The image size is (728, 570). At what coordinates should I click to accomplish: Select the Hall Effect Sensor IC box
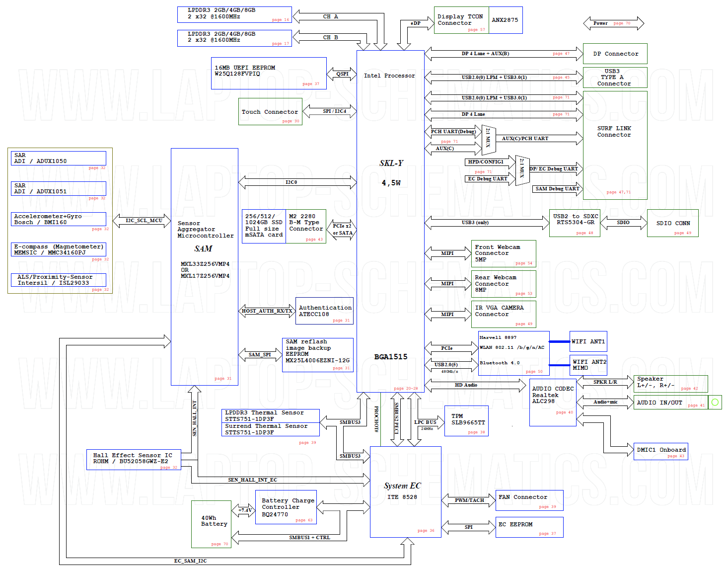133,459
